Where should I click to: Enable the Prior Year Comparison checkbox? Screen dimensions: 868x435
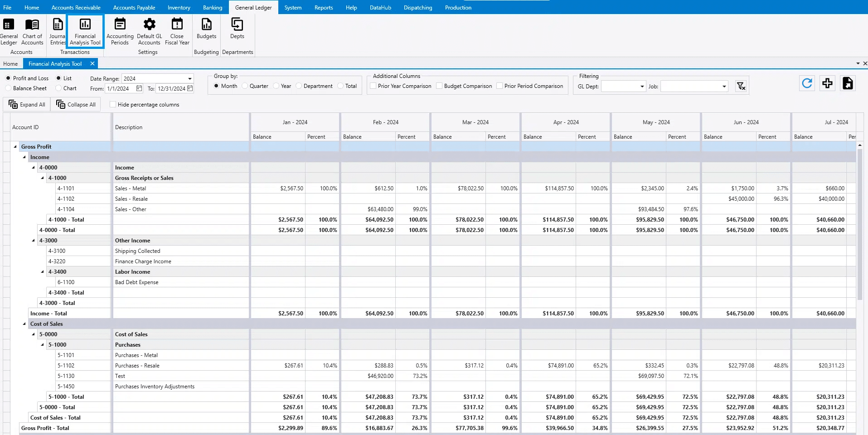point(373,86)
